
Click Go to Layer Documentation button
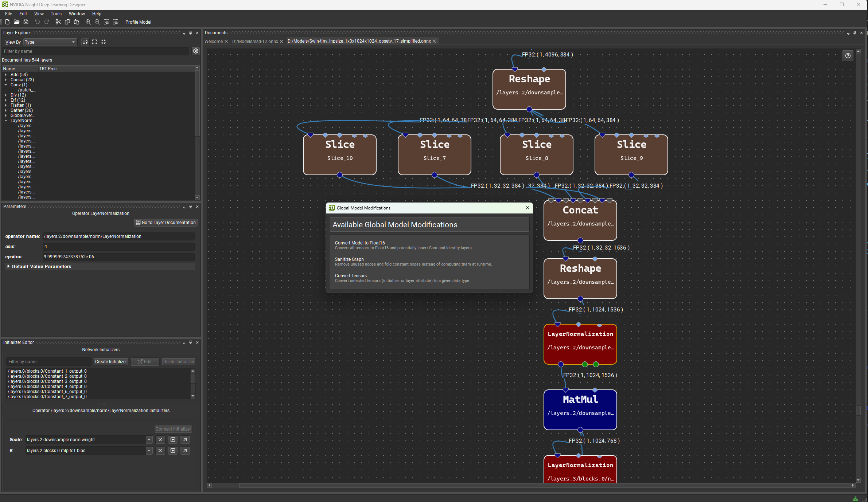166,223
